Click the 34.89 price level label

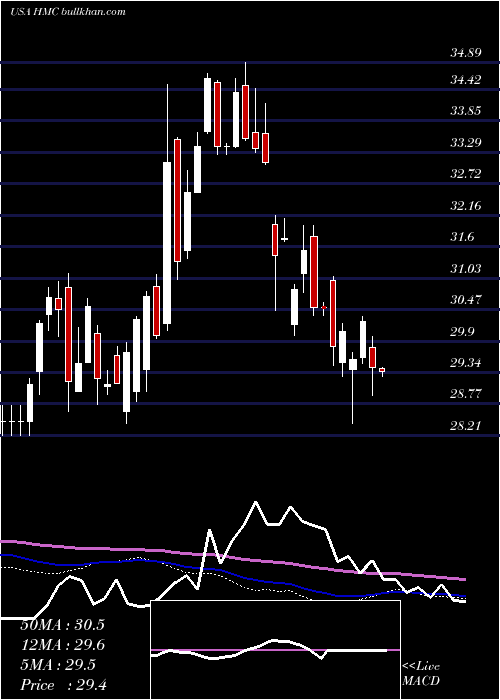466,53
